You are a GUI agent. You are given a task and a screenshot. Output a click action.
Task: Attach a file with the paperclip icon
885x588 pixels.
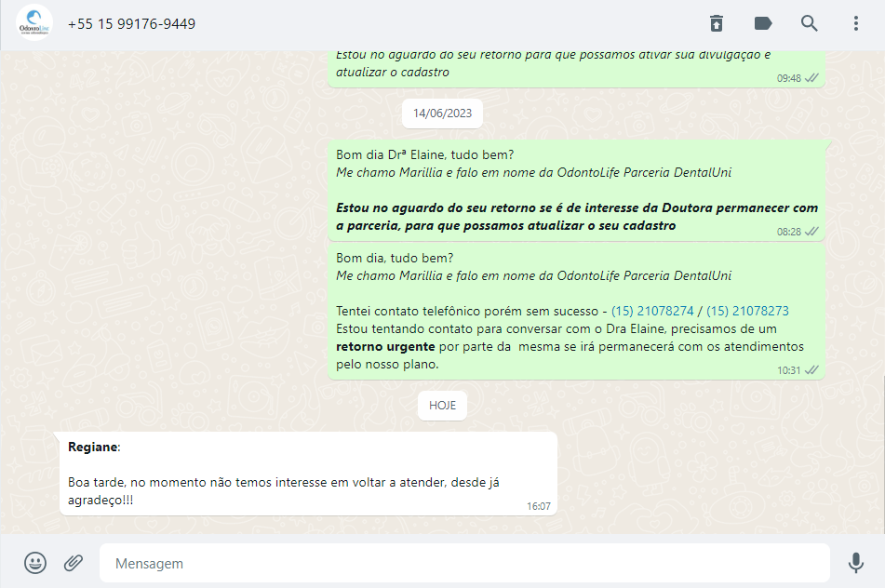[x=74, y=563]
